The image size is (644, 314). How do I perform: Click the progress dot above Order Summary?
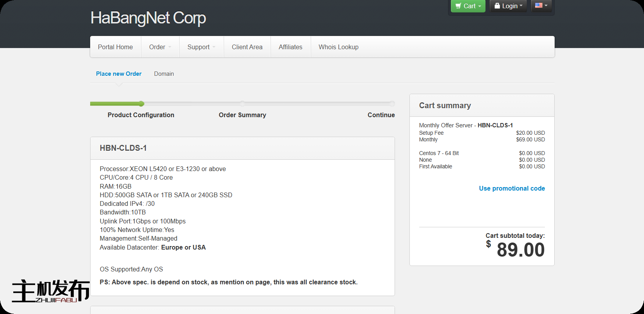[x=242, y=103]
